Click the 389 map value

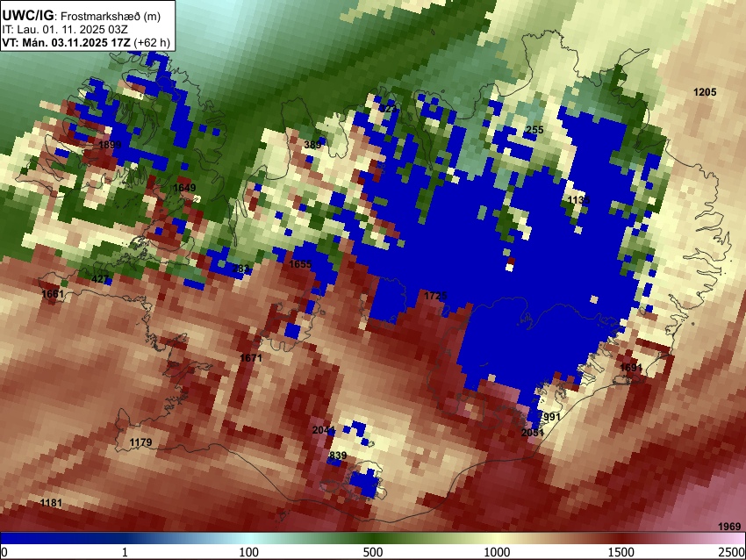coord(312,145)
